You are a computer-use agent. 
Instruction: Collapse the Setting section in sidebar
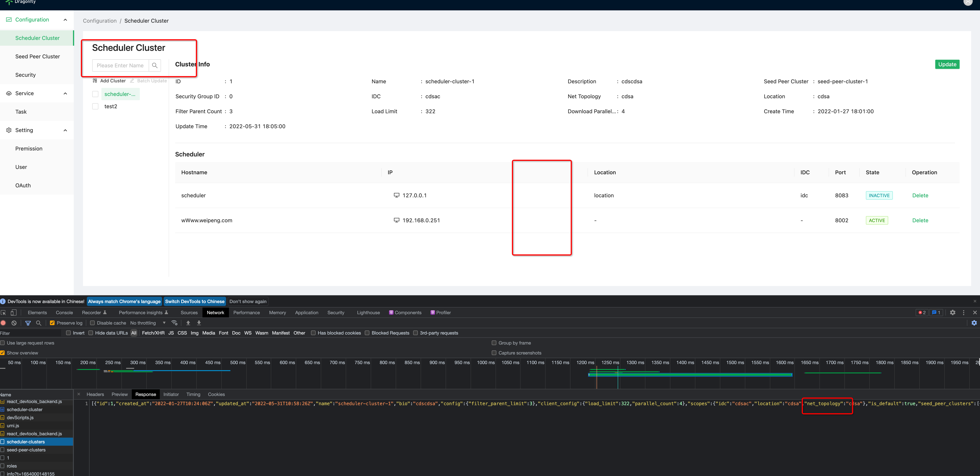pos(65,130)
